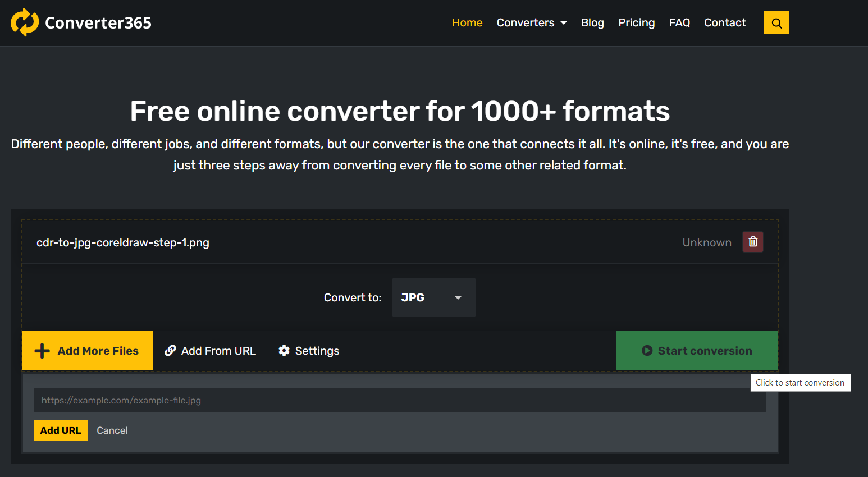
Task: Click the chain link icon for Add From URL
Action: coord(170,351)
